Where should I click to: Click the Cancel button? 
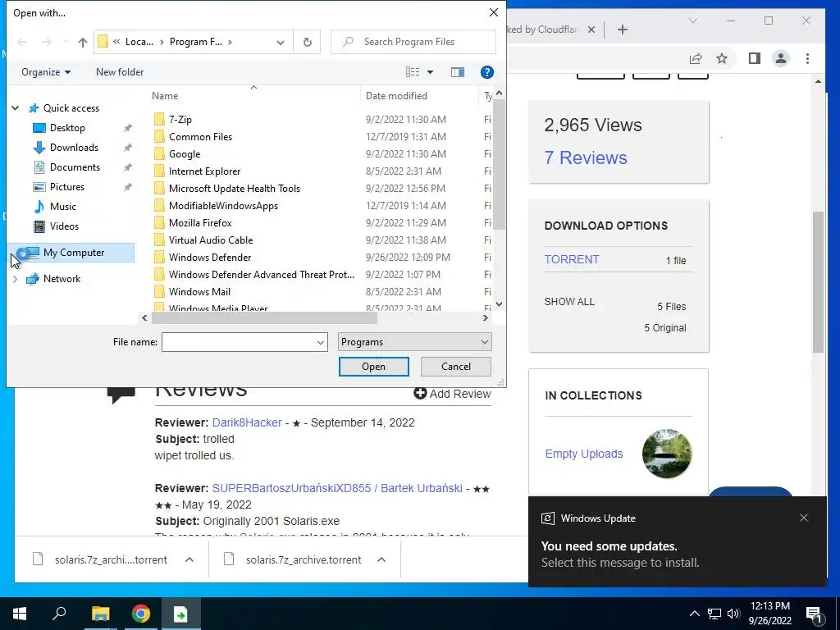point(456,367)
